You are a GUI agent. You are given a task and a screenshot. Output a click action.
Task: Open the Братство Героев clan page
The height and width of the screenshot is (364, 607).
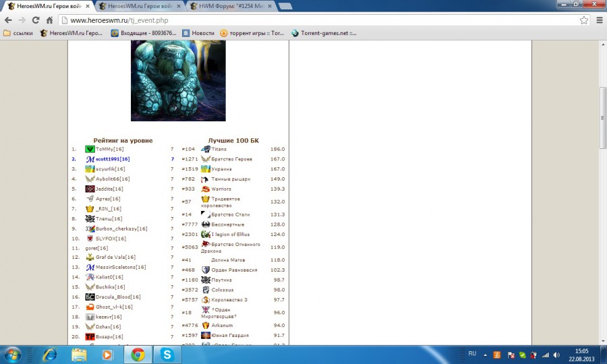click(x=231, y=159)
